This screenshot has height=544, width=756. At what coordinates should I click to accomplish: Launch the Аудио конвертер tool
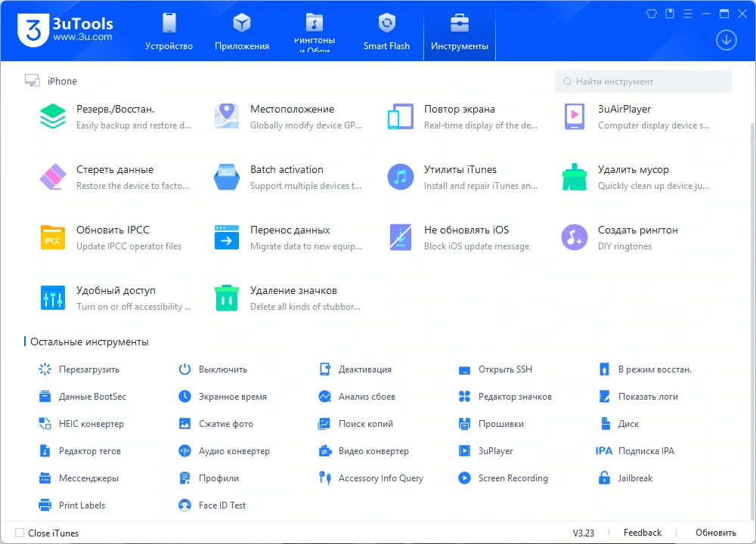pyautogui.click(x=224, y=451)
